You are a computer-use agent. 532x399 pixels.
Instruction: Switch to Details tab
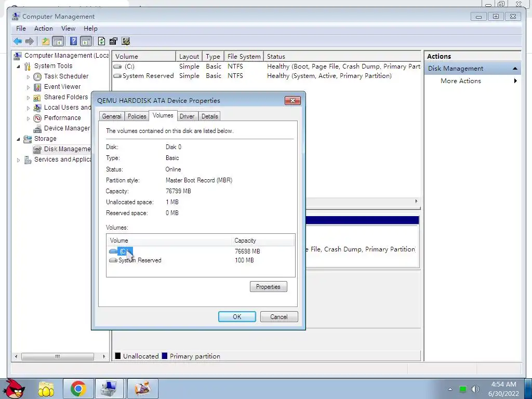click(x=210, y=116)
